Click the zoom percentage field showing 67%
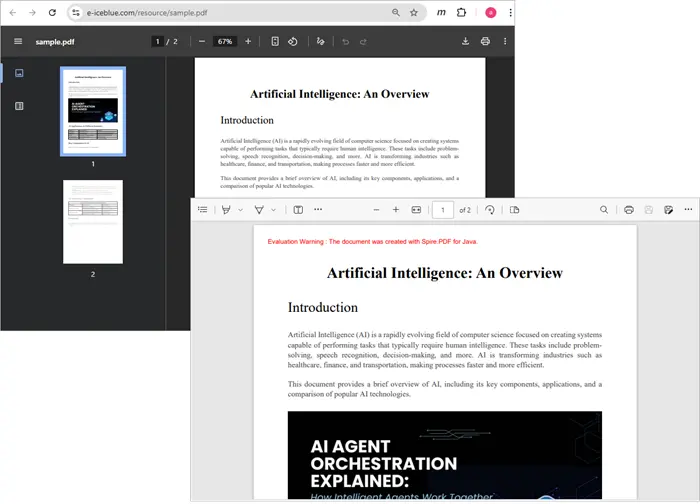The width and height of the screenshot is (700, 504). [x=224, y=42]
